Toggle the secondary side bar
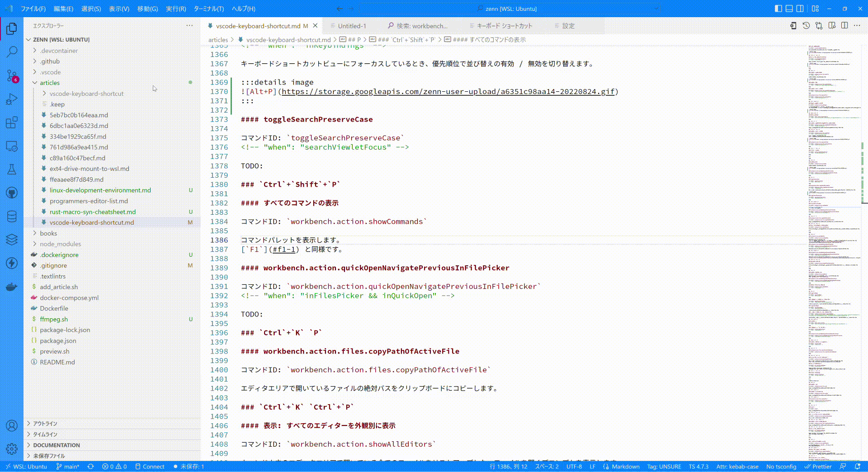Image resolution: width=868 pixels, height=472 pixels. coord(800,9)
